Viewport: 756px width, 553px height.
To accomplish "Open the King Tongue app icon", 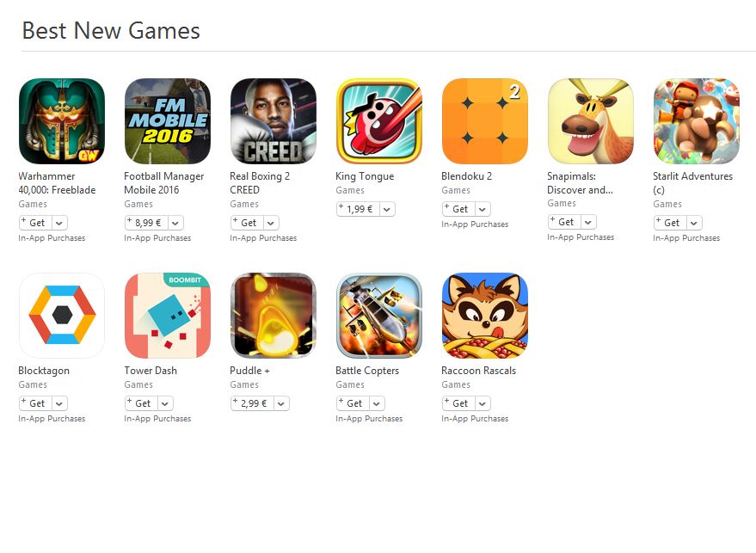I will pyautogui.click(x=379, y=121).
